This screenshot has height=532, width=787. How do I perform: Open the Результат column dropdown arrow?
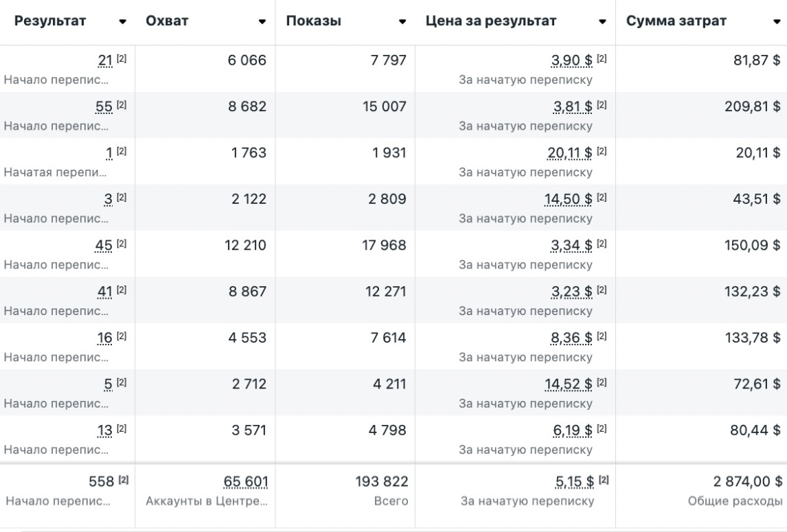pos(123,21)
